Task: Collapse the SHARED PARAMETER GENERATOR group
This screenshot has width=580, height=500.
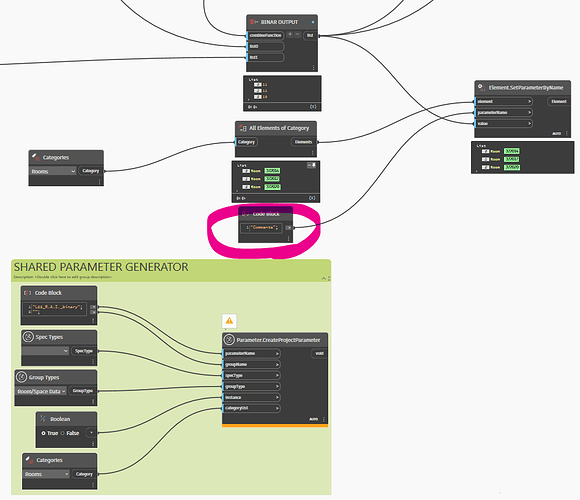Action: point(324,278)
